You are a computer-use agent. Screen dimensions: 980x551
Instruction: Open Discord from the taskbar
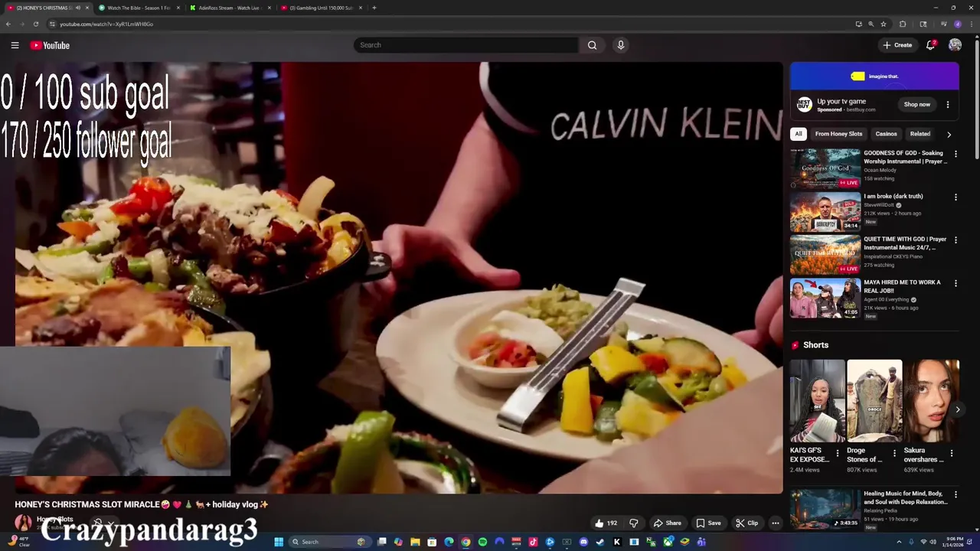pyautogui.click(x=583, y=542)
